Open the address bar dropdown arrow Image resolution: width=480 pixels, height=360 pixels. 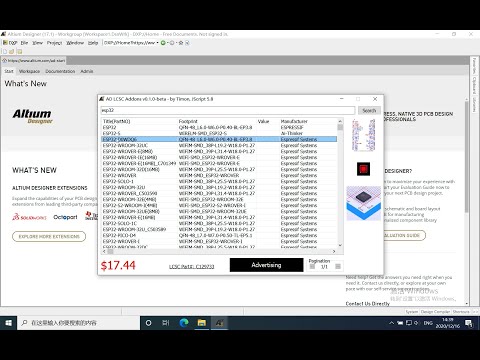157,43
